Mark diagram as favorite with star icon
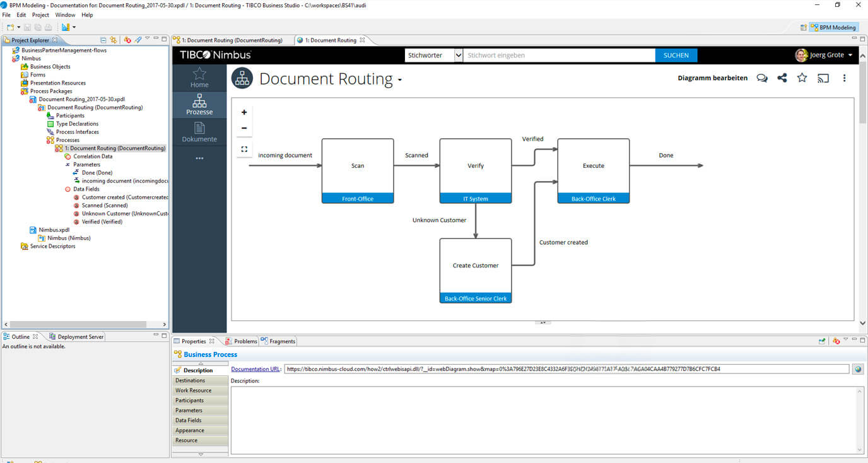 tap(802, 78)
